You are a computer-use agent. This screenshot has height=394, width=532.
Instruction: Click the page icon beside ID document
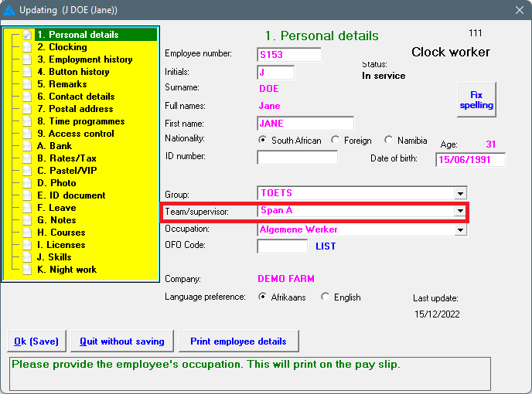pyautogui.click(x=27, y=195)
